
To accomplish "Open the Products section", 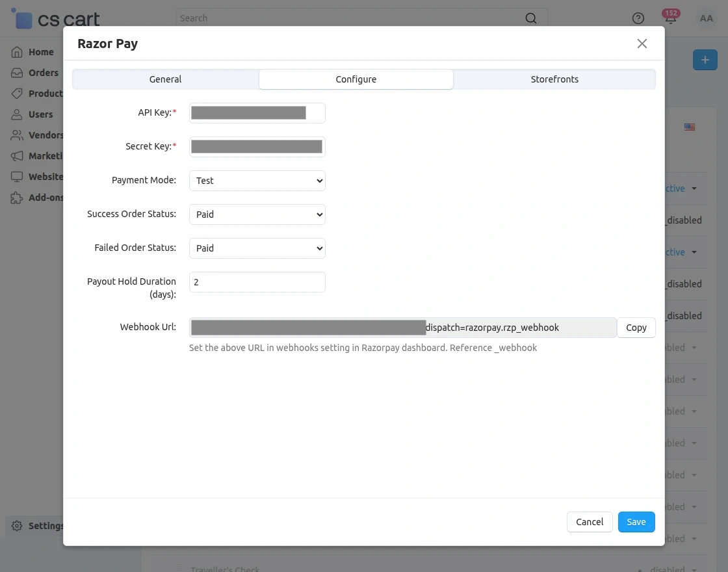I will (18, 93).
